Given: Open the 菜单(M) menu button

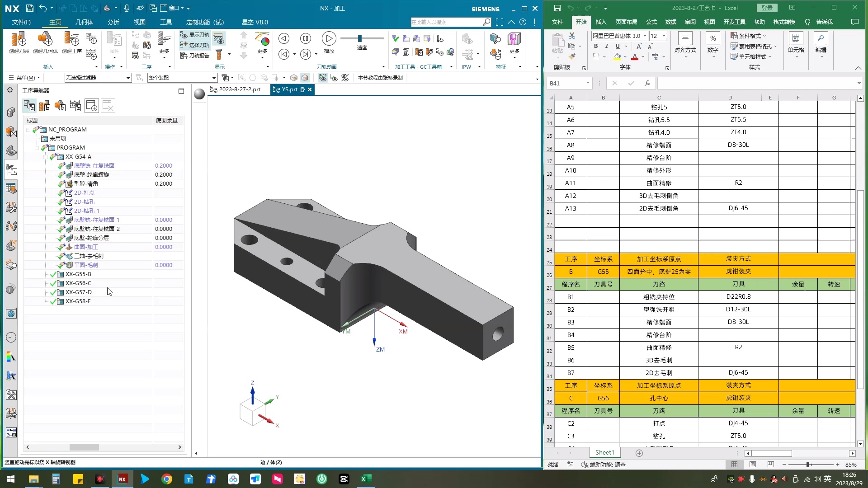Looking at the screenshot, I should 25,78.
